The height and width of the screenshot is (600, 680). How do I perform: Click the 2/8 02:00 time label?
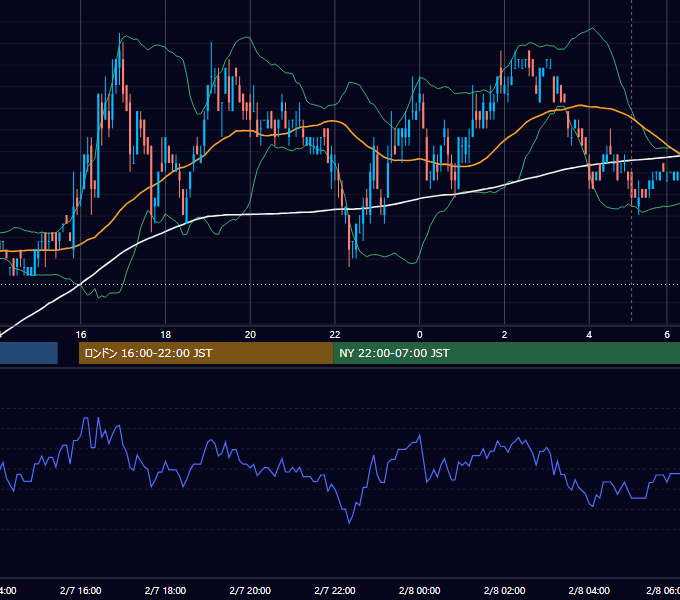coord(504,590)
